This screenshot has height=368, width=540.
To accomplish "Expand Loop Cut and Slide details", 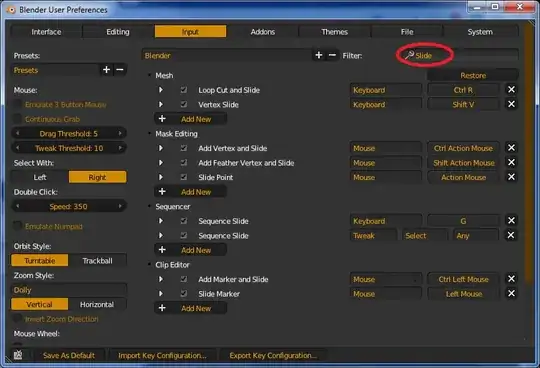I will point(160,90).
